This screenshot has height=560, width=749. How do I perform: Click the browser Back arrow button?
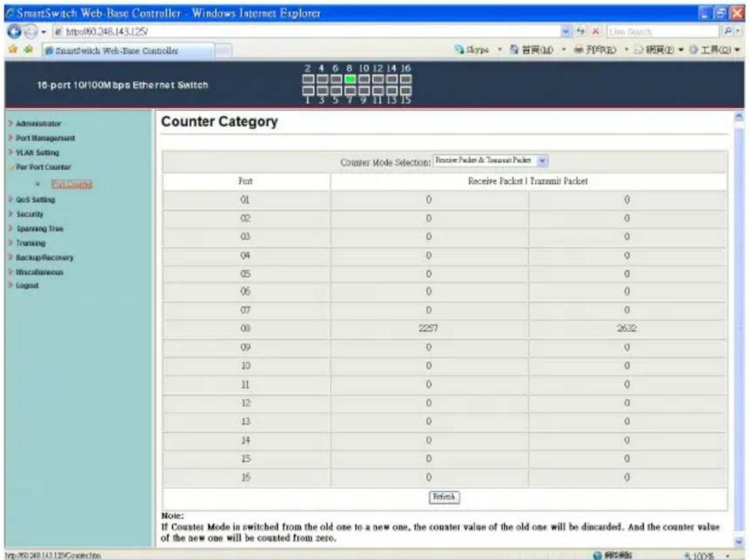click(x=14, y=31)
